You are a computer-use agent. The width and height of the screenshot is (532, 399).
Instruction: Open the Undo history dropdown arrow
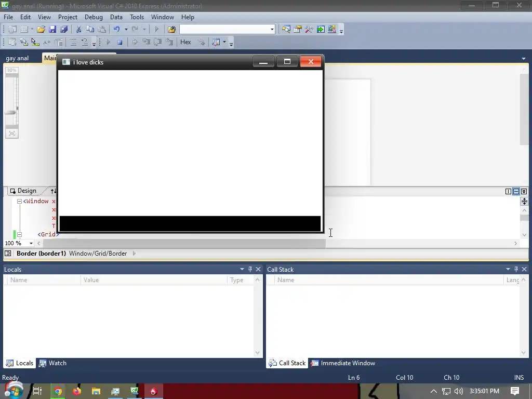[126, 30]
